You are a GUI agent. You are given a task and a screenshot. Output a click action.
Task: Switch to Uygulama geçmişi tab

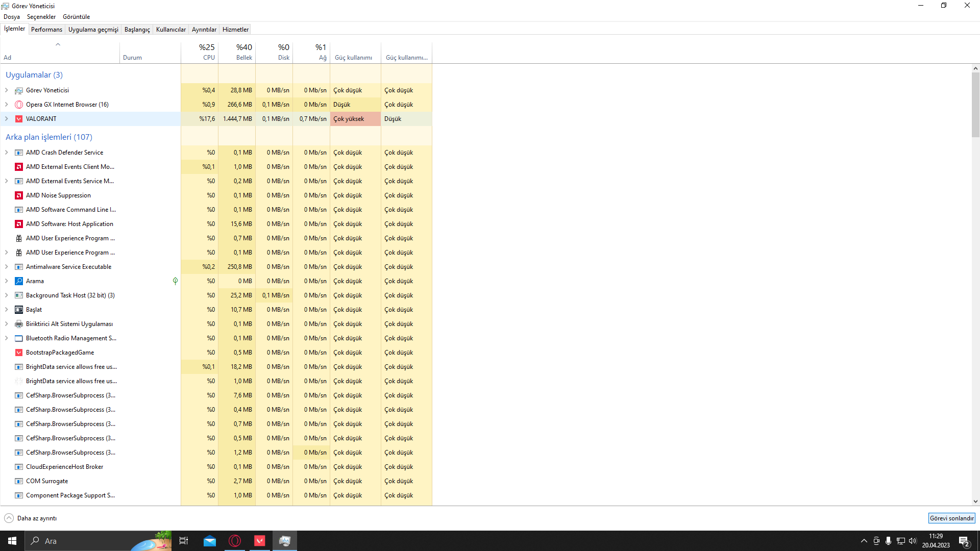pos(93,30)
